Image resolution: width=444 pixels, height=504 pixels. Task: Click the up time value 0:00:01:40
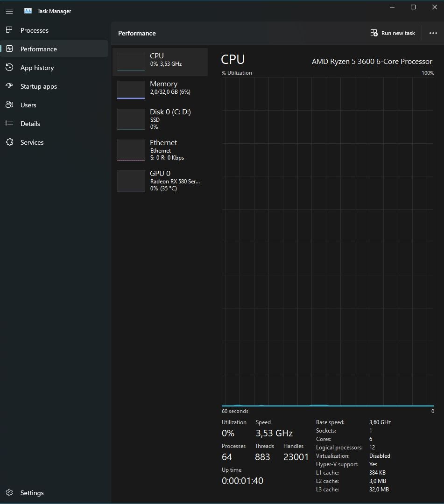point(242,481)
